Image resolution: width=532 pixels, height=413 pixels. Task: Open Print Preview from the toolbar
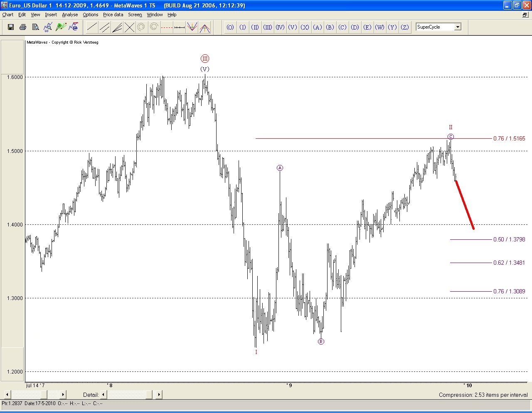[x=36, y=27]
